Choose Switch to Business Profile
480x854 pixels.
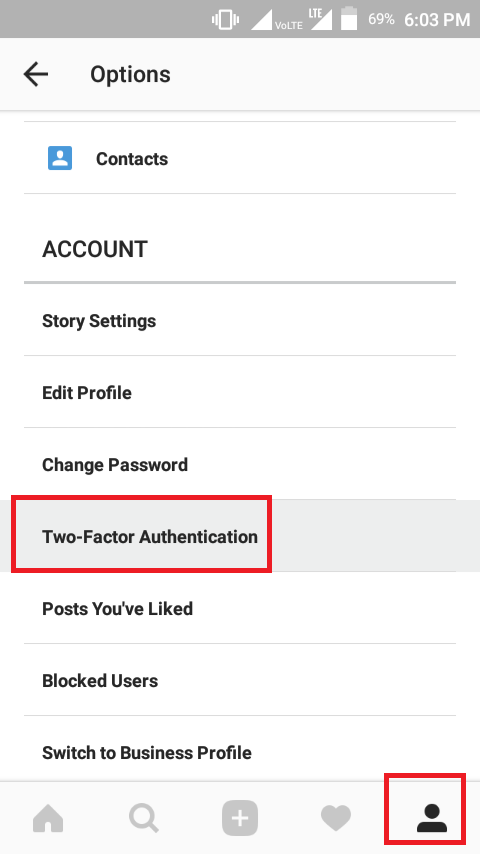240,752
